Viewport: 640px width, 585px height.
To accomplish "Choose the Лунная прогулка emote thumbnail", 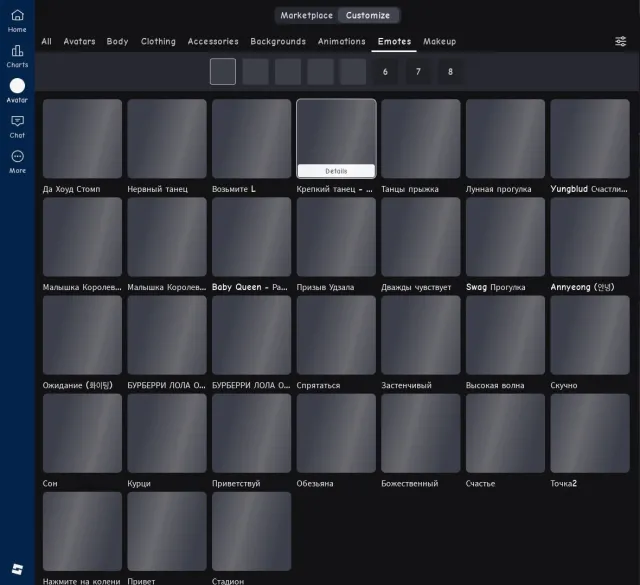I will click(x=505, y=138).
